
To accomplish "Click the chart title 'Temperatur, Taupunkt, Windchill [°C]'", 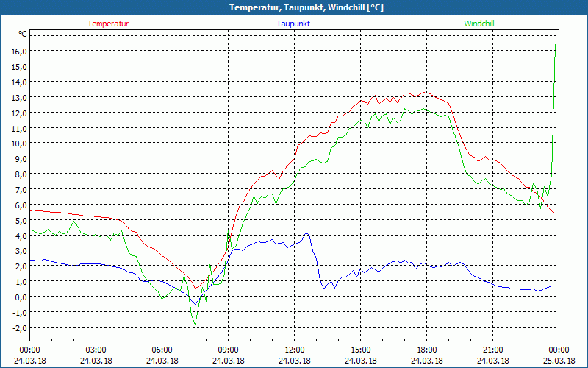I will click(x=306, y=7).
